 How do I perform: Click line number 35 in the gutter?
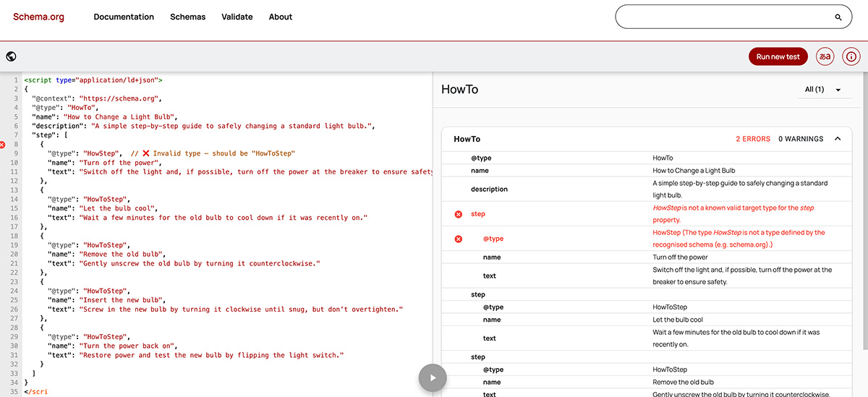point(14,391)
